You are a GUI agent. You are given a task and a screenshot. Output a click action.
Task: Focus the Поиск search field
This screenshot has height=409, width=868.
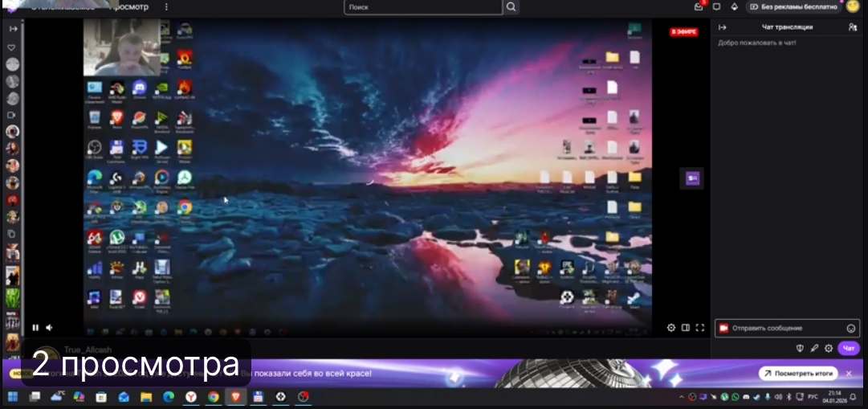click(423, 6)
